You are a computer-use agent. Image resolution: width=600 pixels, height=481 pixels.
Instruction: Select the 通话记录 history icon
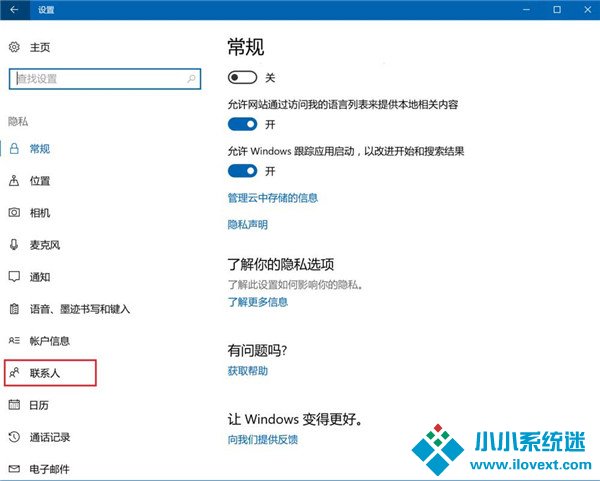click(x=14, y=437)
